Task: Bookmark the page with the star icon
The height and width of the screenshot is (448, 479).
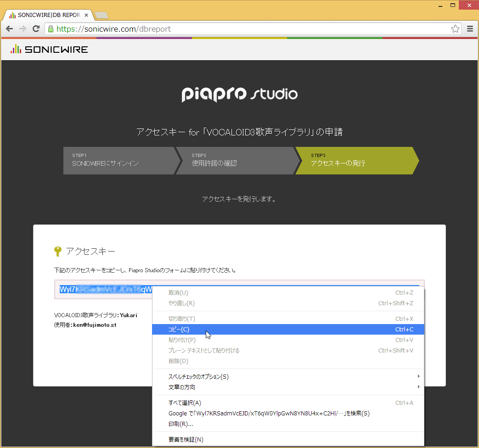Action: click(455, 29)
